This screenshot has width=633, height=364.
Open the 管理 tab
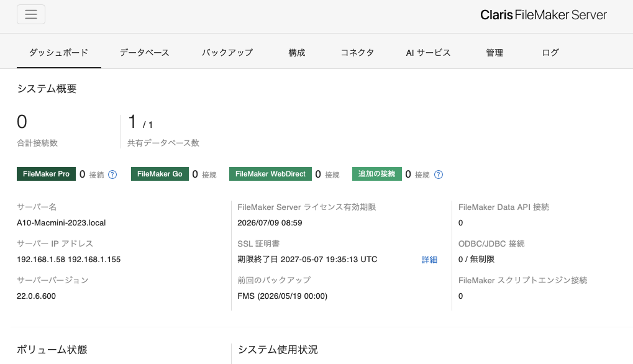pos(494,52)
